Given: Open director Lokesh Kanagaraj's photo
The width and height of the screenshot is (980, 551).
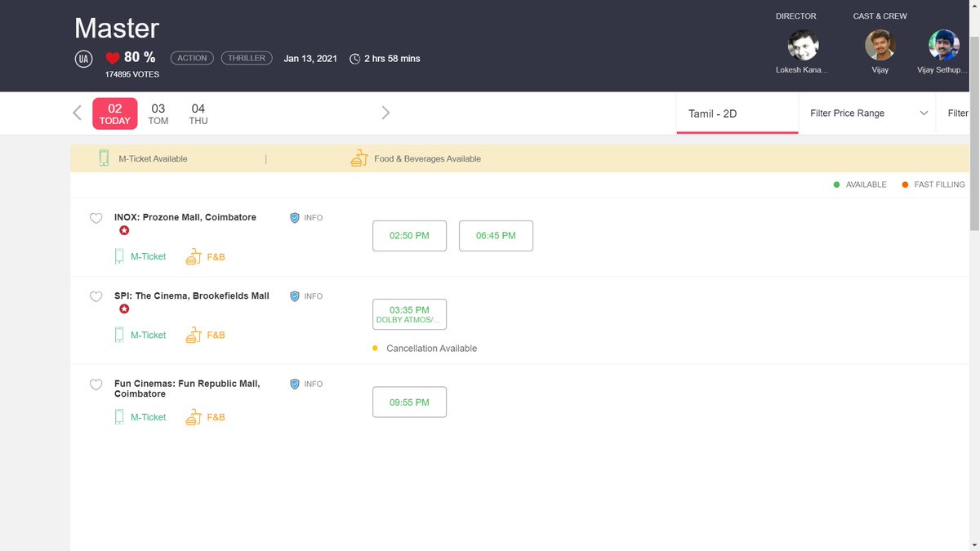Looking at the screenshot, I should [x=804, y=46].
